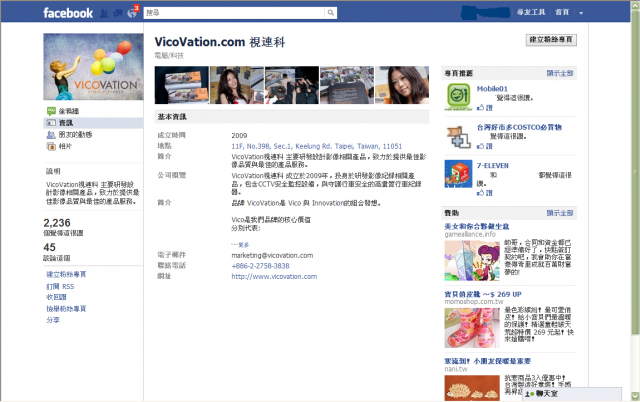Click the create fan page link in sidebar
The height and width of the screenshot is (402, 640).
pos(66,274)
